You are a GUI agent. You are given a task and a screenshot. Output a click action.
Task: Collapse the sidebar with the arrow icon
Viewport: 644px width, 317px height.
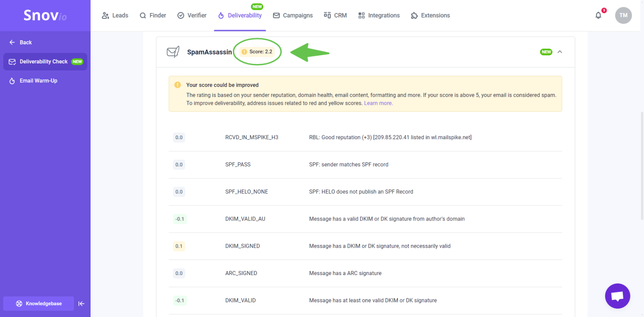click(82, 304)
